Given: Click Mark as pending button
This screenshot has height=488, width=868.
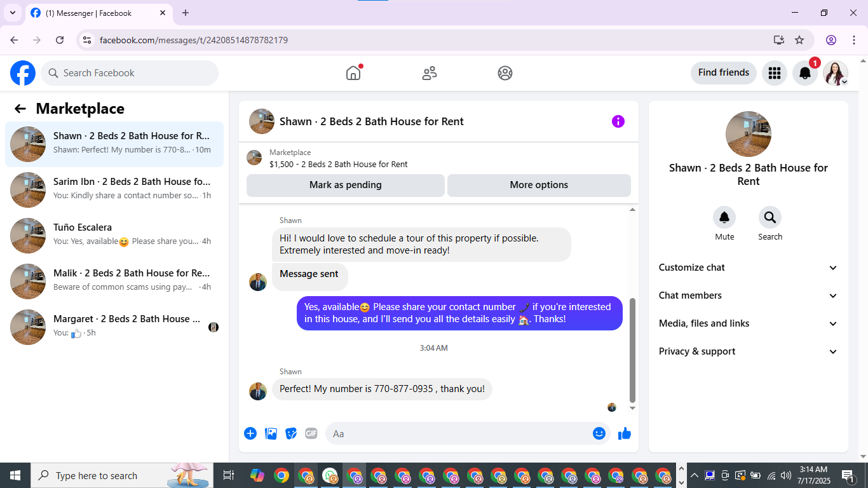Looking at the screenshot, I should click(x=346, y=185).
